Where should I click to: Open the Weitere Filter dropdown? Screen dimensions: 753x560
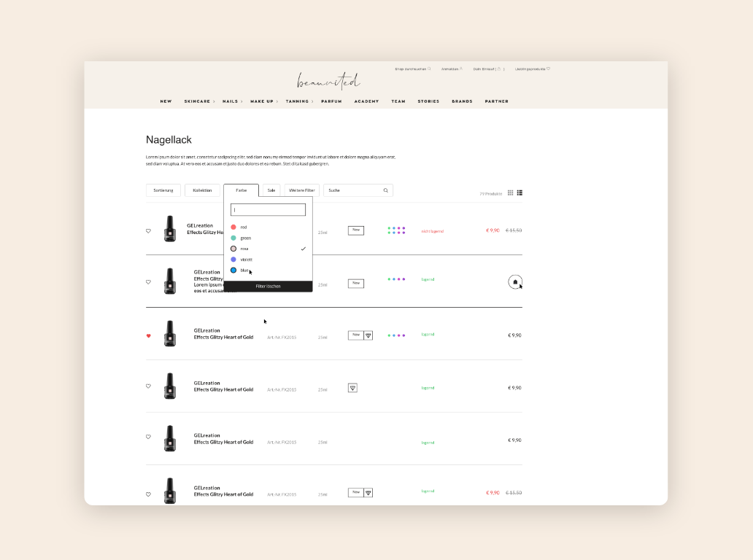click(301, 190)
